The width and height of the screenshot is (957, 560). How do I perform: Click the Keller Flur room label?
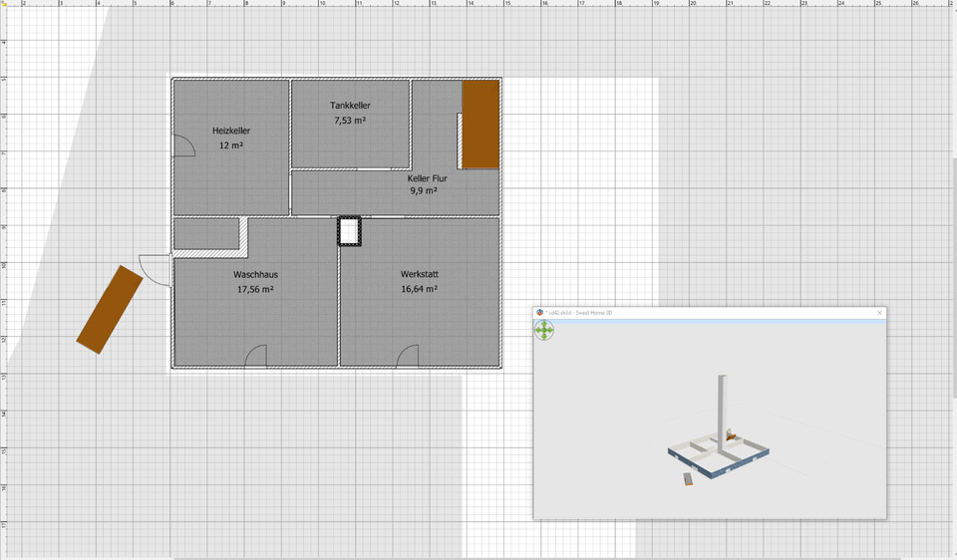click(x=427, y=178)
